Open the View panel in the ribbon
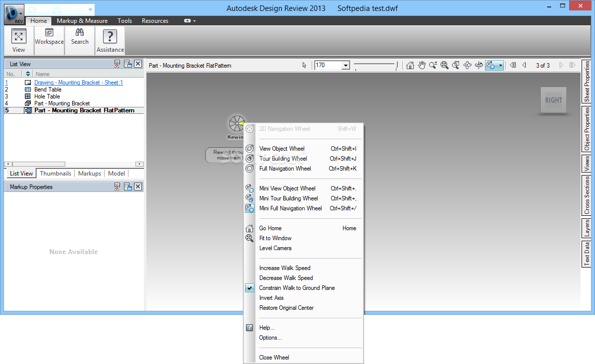The height and width of the screenshot is (364, 595). (18, 41)
